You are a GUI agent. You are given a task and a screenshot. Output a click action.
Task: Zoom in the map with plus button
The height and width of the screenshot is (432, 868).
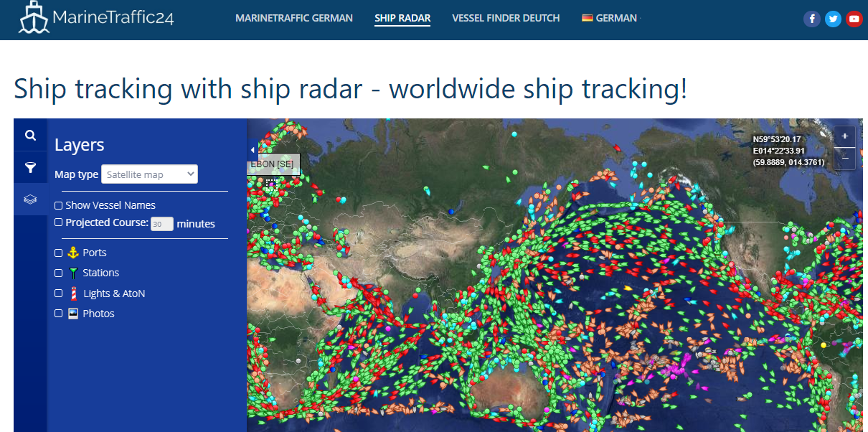point(845,136)
